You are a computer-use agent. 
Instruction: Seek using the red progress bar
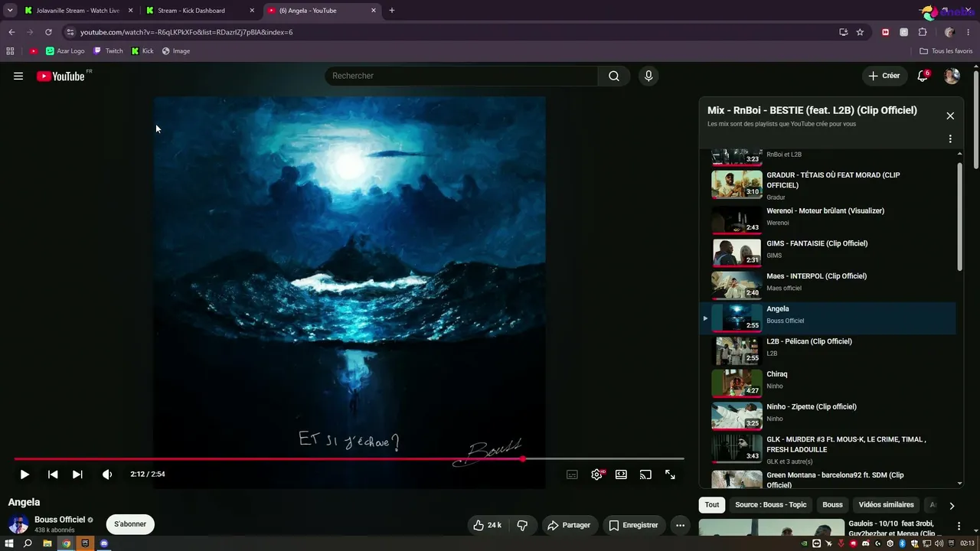pyautogui.click(x=349, y=459)
